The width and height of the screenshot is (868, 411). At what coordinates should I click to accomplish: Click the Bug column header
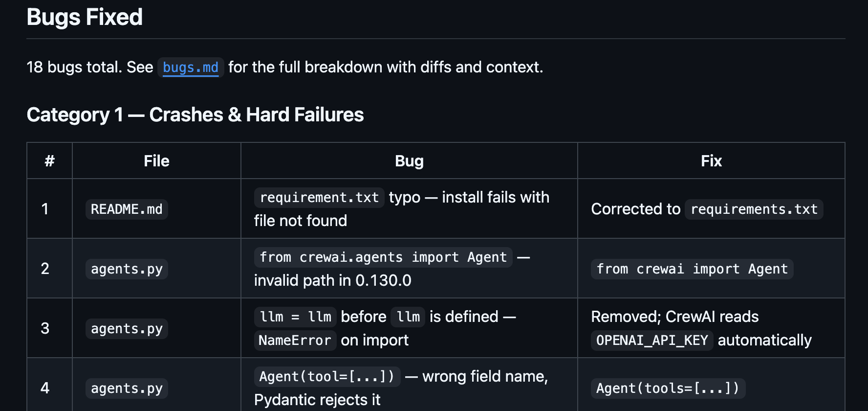coord(409,161)
